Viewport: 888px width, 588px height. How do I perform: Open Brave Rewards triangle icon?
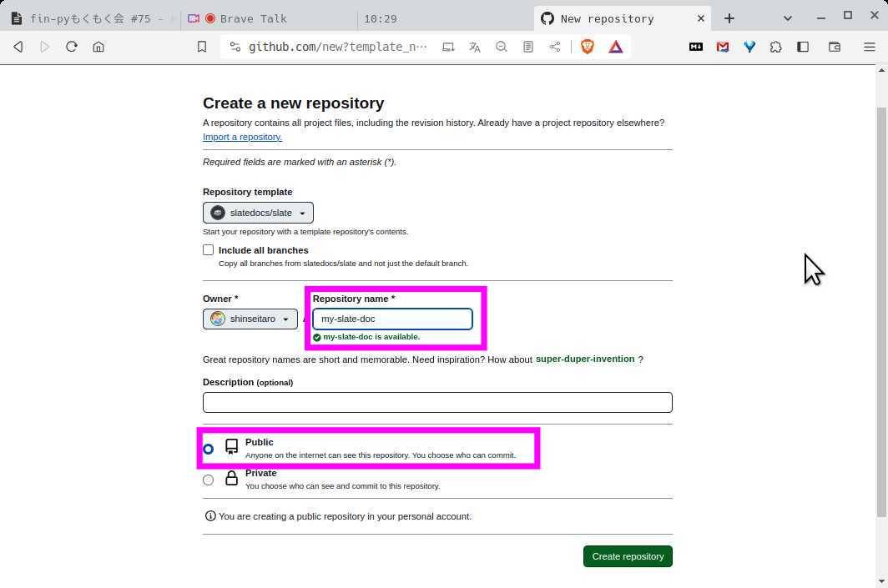[x=616, y=47]
